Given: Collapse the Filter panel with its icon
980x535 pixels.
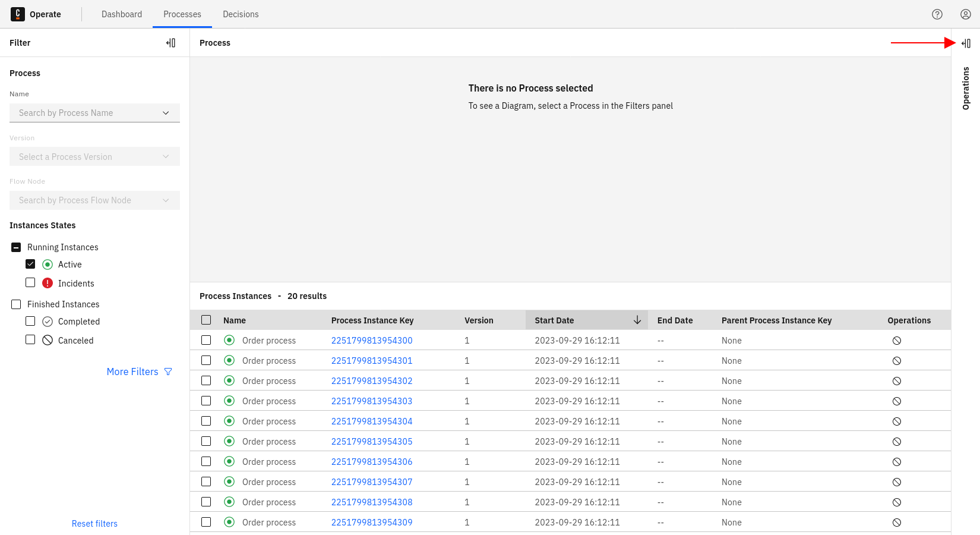Looking at the screenshot, I should coord(171,43).
